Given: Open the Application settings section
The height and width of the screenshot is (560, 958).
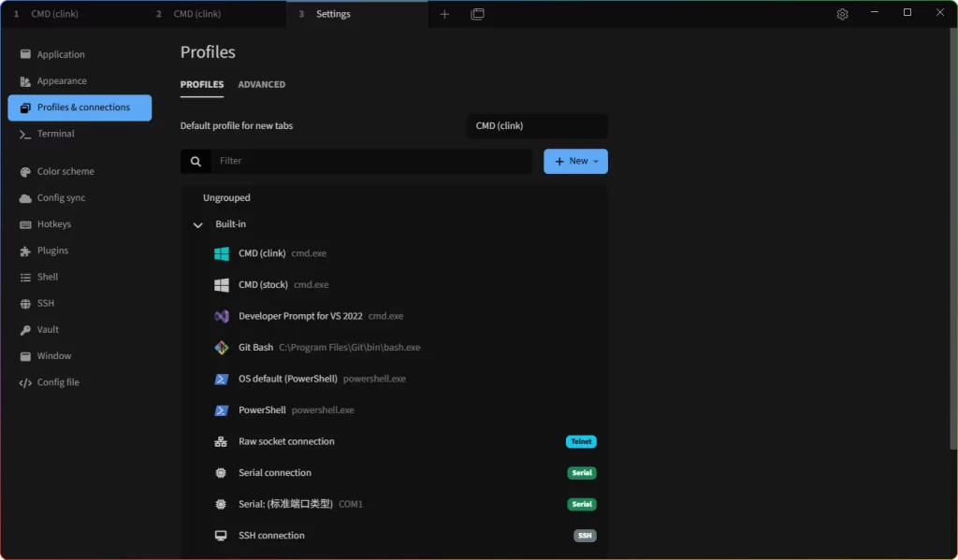Looking at the screenshot, I should [x=80, y=54].
